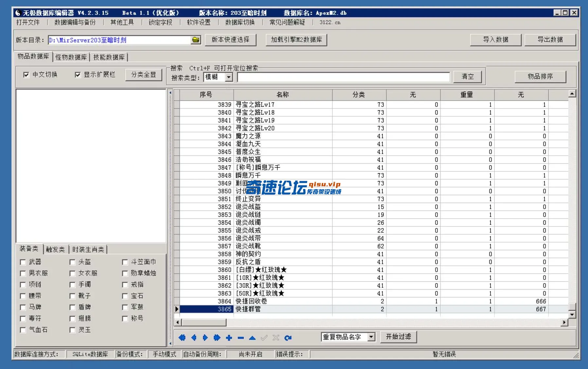The image size is (588, 369).
Task: Click the 版本目录 path field
Action: (x=119, y=40)
